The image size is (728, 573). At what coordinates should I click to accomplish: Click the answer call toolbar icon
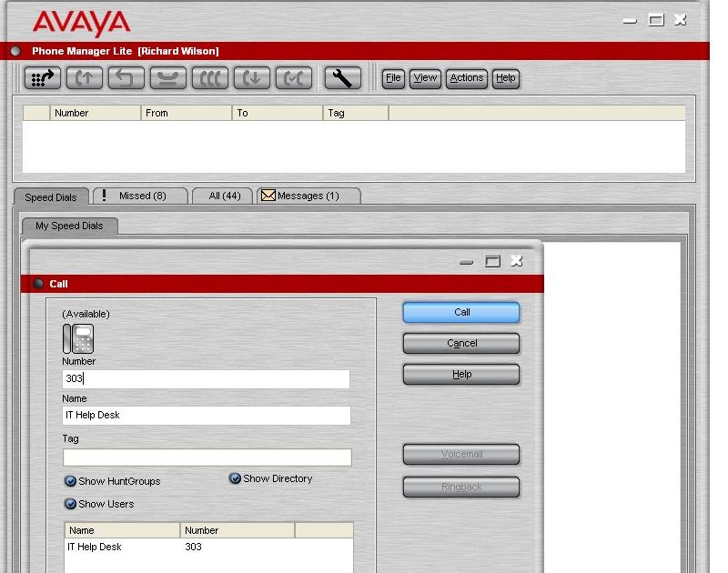[x=84, y=78]
